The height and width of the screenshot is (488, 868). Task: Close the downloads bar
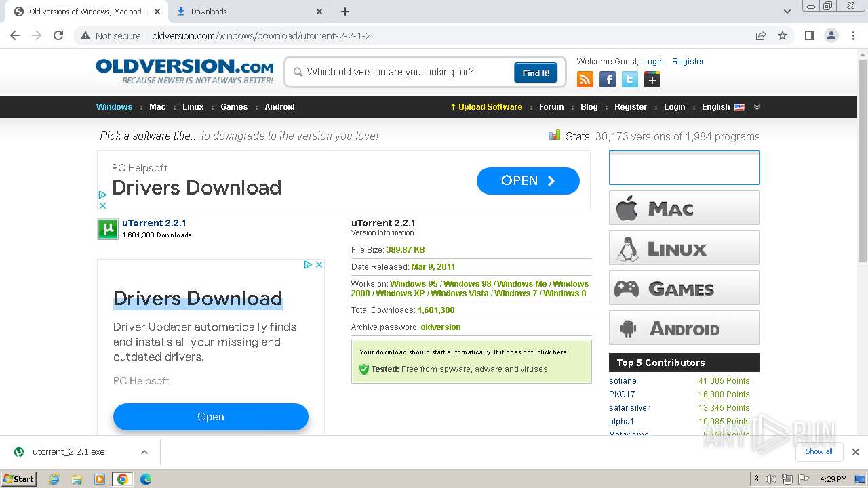[856, 452]
